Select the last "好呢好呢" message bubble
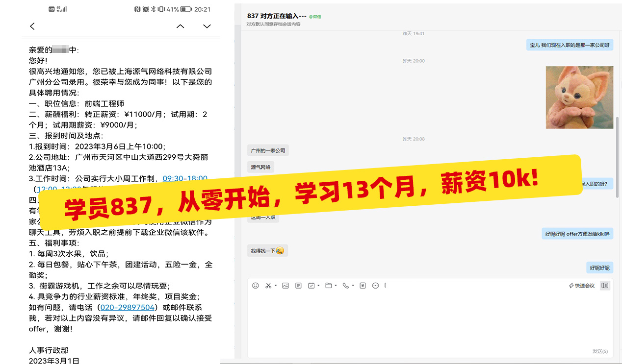Screen dimensions: 622x364 coord(599,268)
